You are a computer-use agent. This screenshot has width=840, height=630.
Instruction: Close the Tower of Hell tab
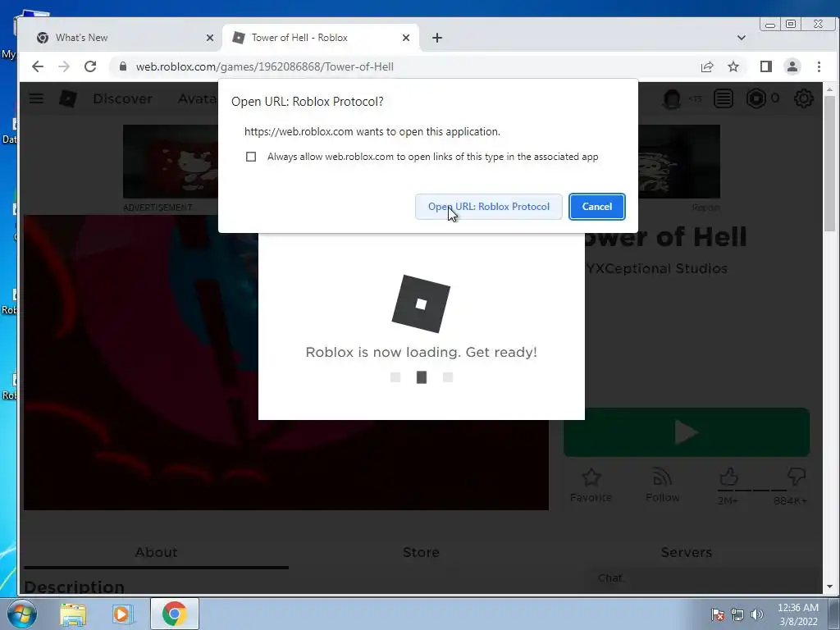pos(406,38)
